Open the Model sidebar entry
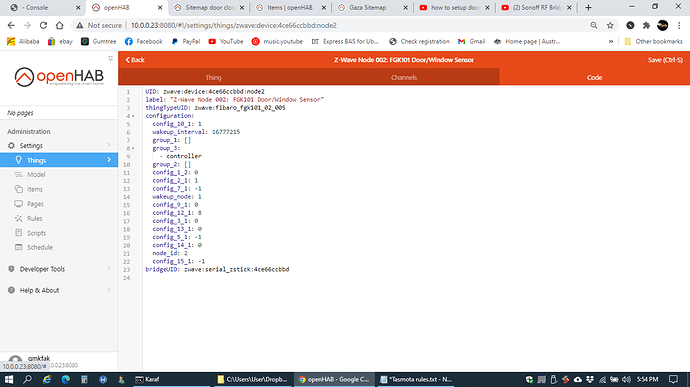Viewport: 690px width, 387px height. click(36, 174)
